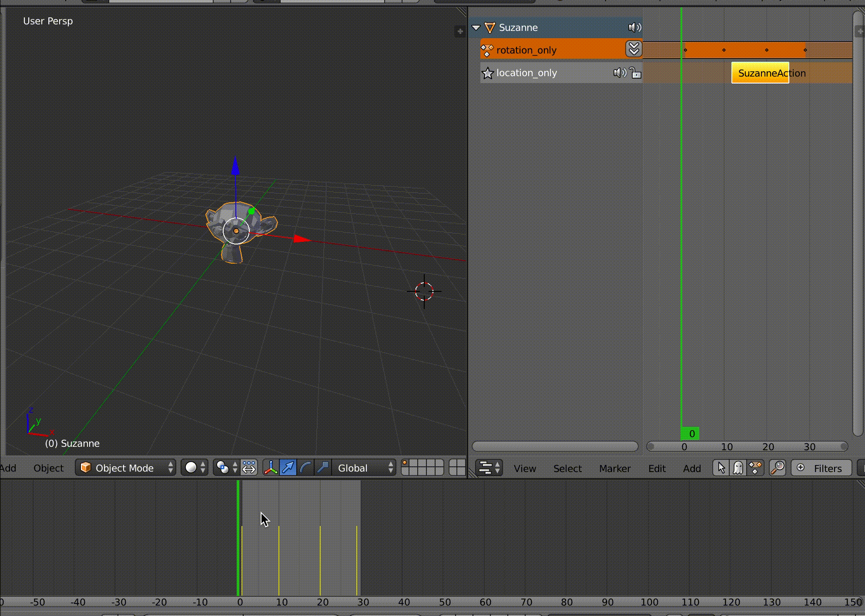
Task: Collapse the Suzanne track group triangle
Action: click(477, 27)
